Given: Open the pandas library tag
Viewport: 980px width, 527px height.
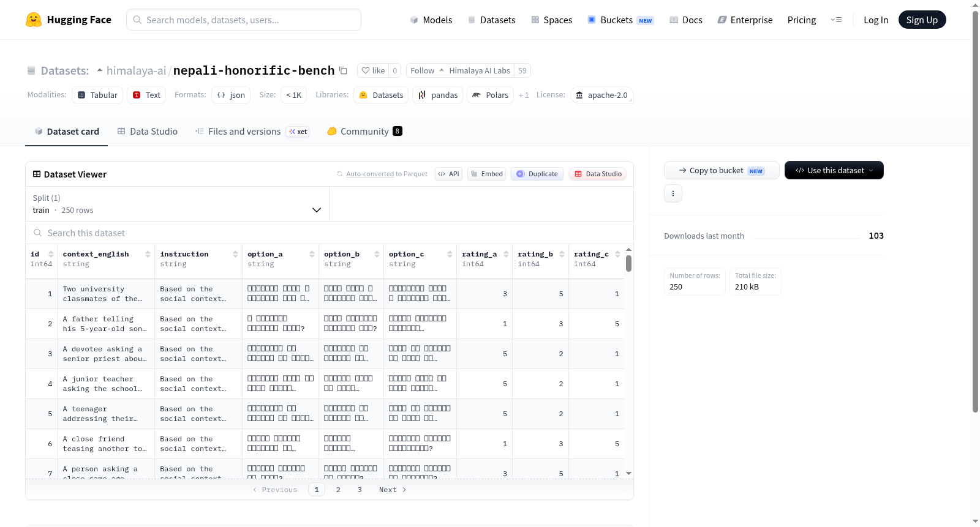Looking at the screenshot, I should [x=437, y=95].
